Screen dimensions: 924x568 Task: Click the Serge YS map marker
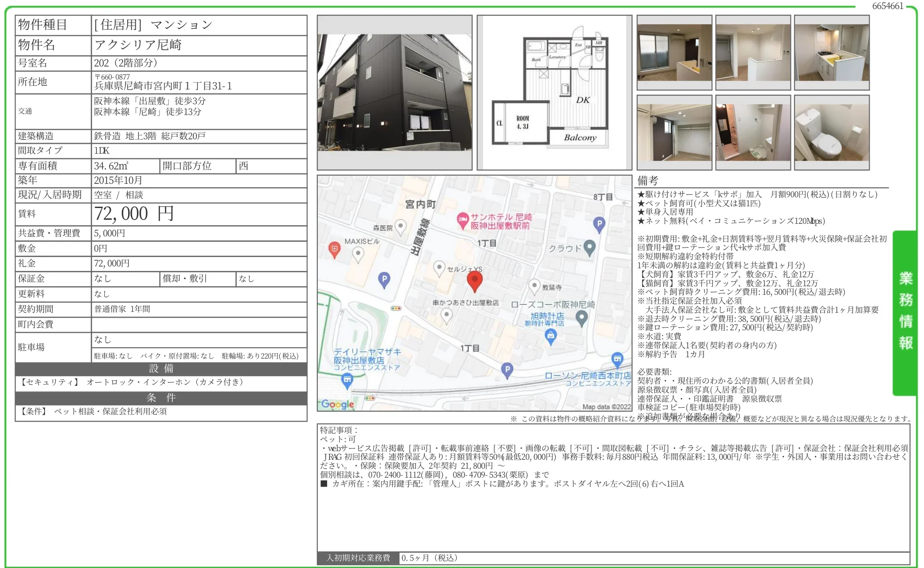[439, 268]
